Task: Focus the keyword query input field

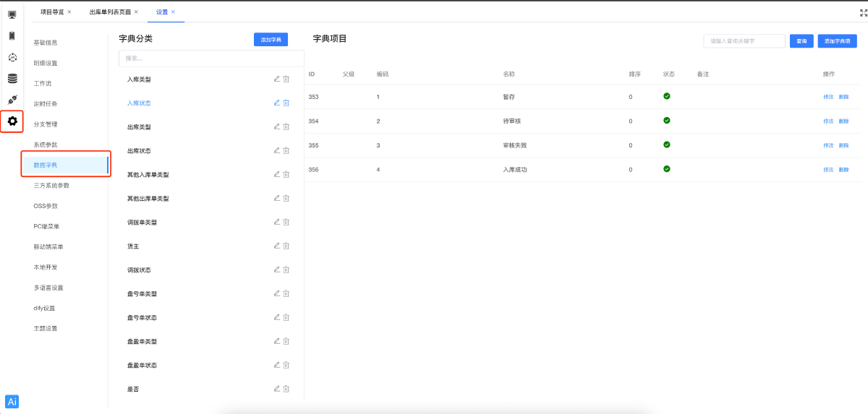Action: pyautogui.click(x=744, y=41)
